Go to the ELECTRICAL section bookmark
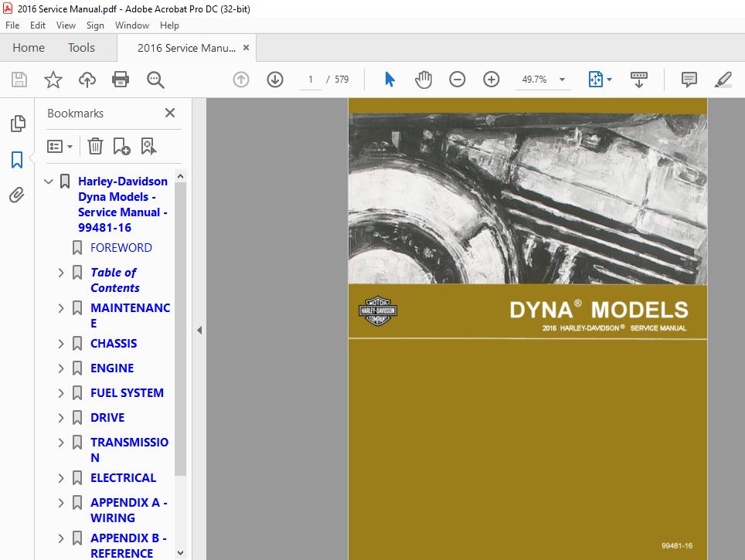 [123, 478]
